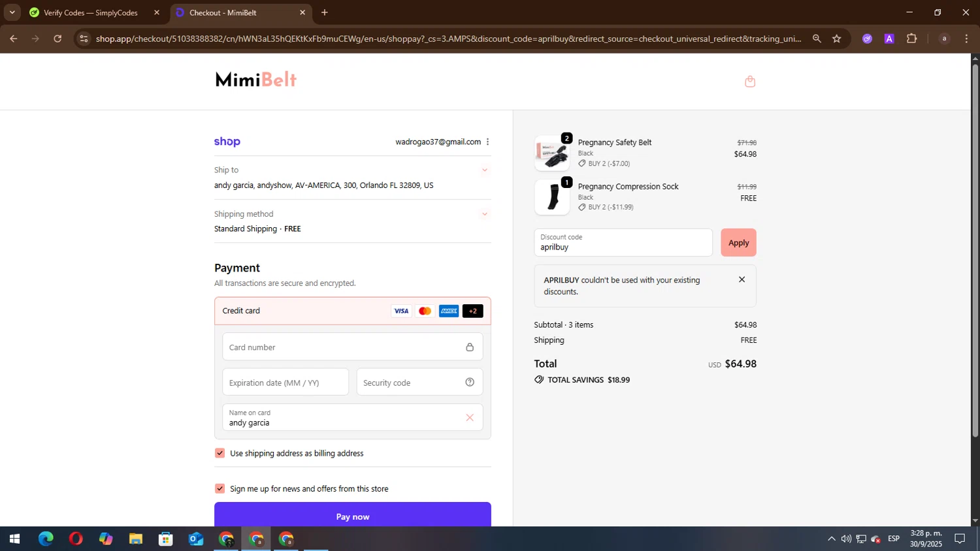Close the Checkout - MimiBelt tab

(302, 12)
